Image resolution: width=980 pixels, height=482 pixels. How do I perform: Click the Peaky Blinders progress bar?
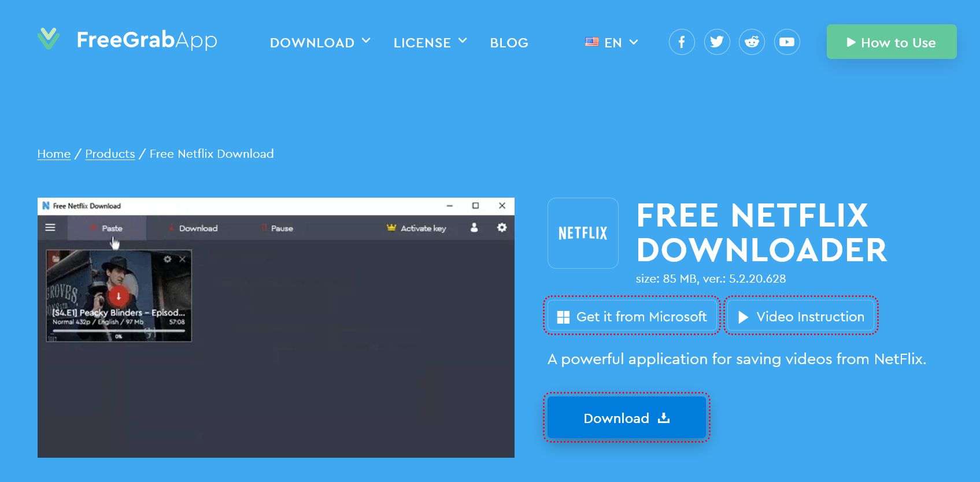click(119, 331)
